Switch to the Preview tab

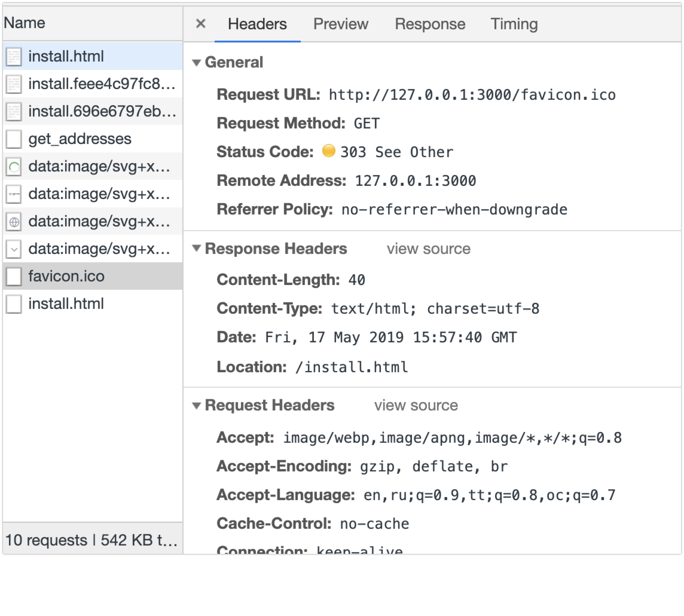click(x=340, y=24)
